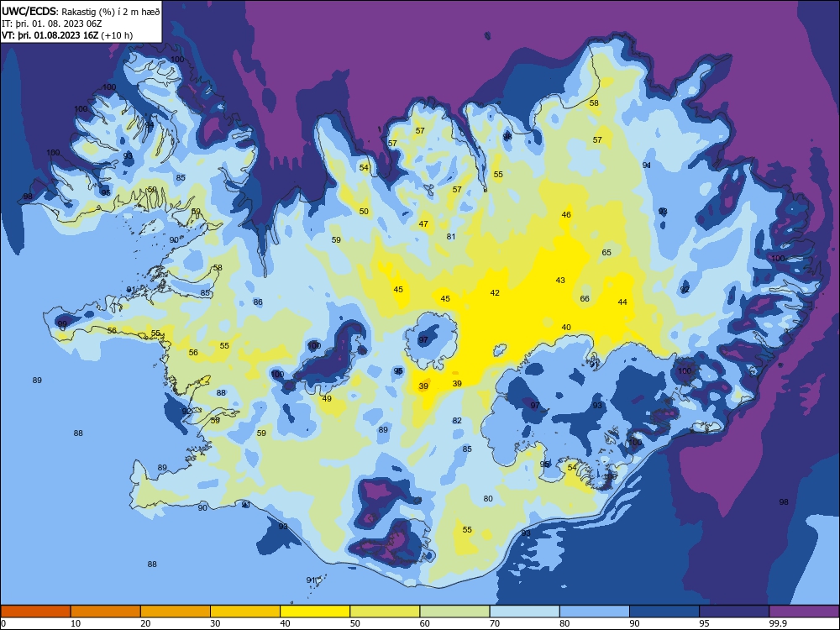Click the 'VT: þri. 01.08.2023 16Z (+10 h)' line

coord(67,35)
